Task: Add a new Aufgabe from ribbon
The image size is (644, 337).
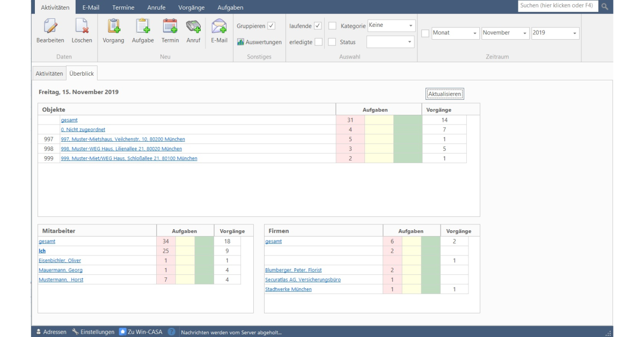Action: pos(143,26)
